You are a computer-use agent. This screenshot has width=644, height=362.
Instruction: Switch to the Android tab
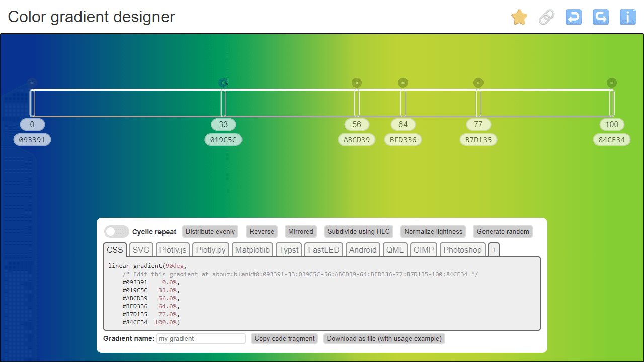(363, 250)
